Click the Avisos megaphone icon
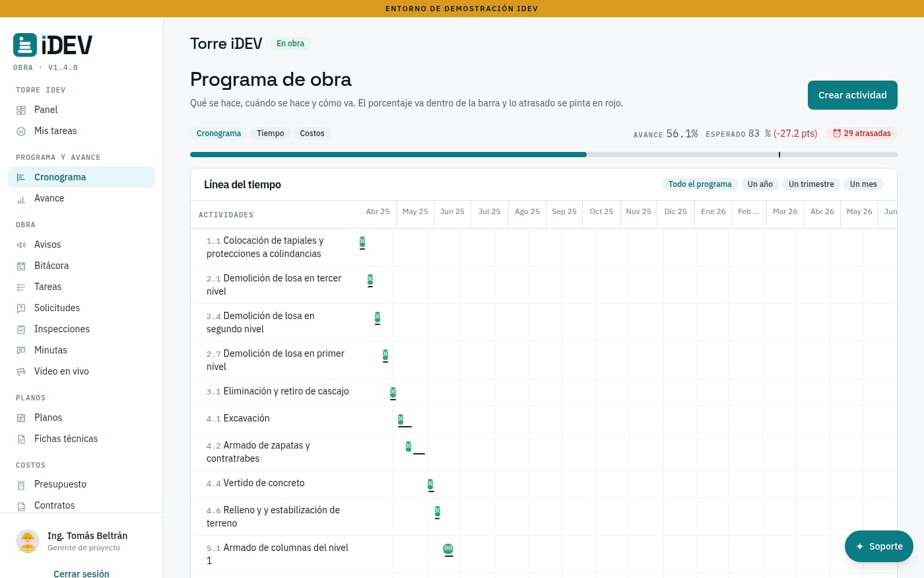This screenshot has height=578, width=924. tap(21, 245)
